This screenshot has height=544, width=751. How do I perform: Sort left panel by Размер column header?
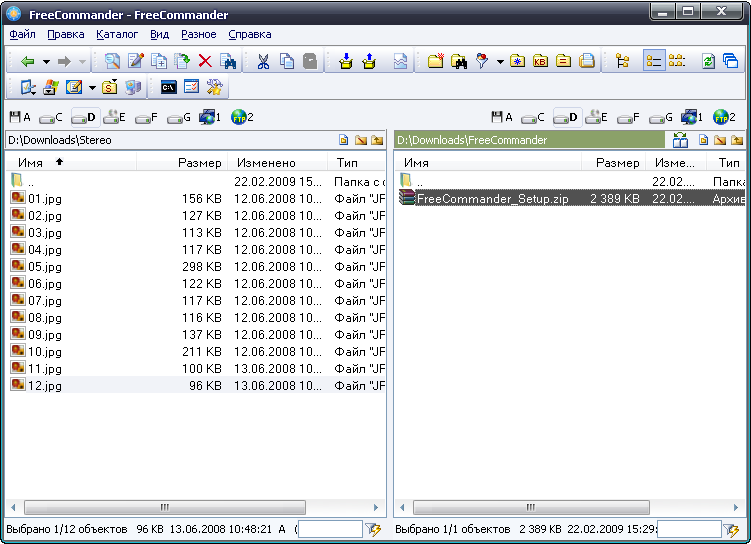[x=182, y=163]
